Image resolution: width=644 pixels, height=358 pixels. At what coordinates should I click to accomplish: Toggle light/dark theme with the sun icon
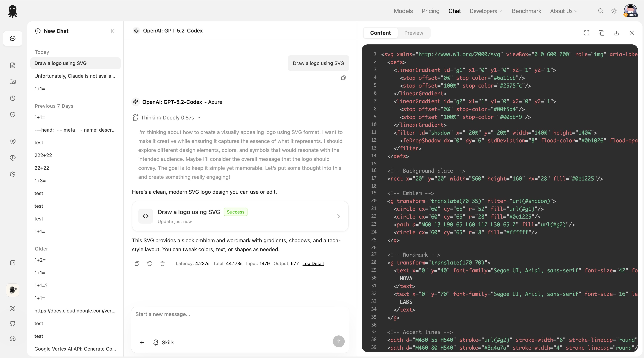tap(614, 11)
